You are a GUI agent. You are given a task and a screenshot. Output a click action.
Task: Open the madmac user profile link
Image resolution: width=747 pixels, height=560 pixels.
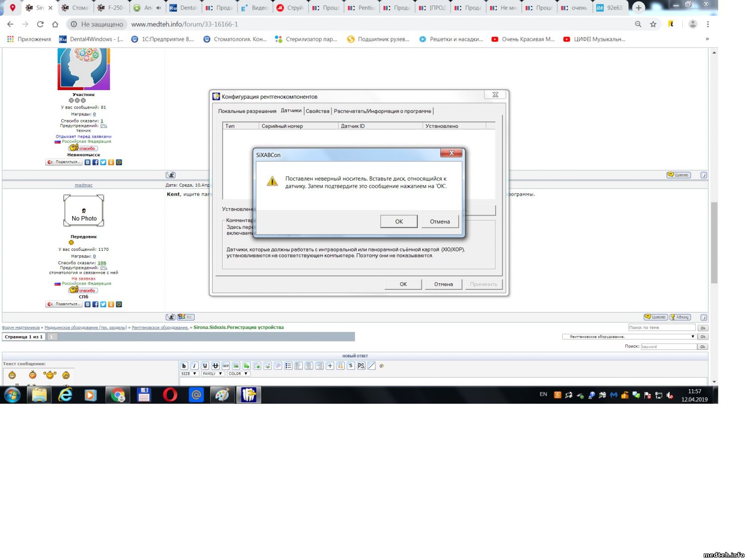pos(84,185)
